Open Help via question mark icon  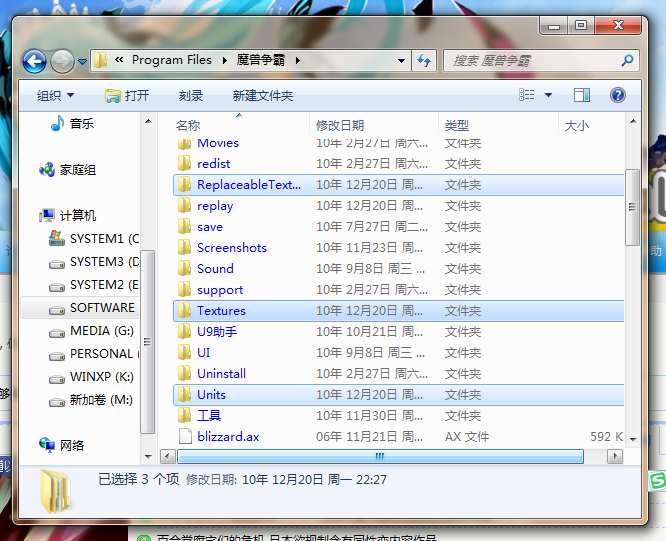pos(618,95)
